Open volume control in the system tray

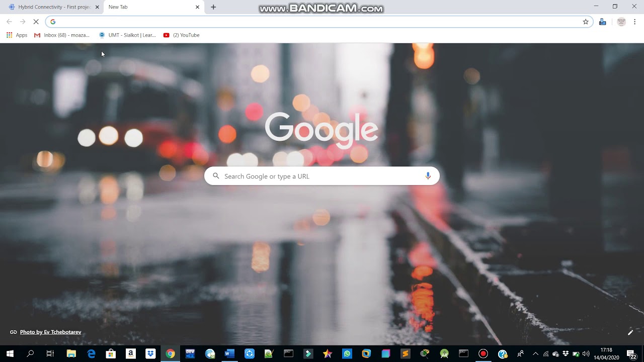click(586, 353)
